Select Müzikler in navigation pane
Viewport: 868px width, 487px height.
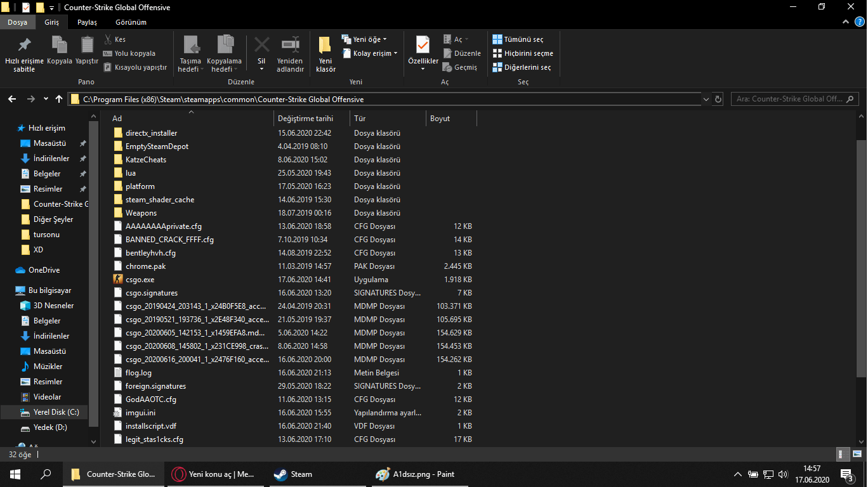tap(48, 367)
